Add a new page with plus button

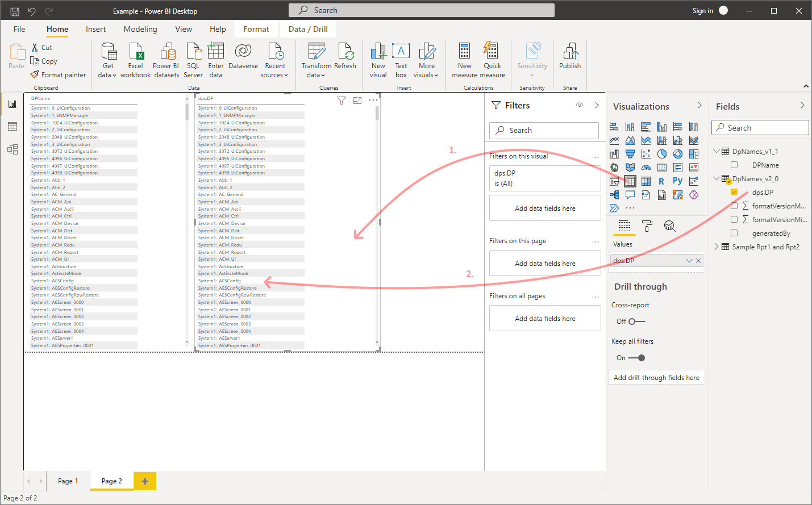coord(145,481)
